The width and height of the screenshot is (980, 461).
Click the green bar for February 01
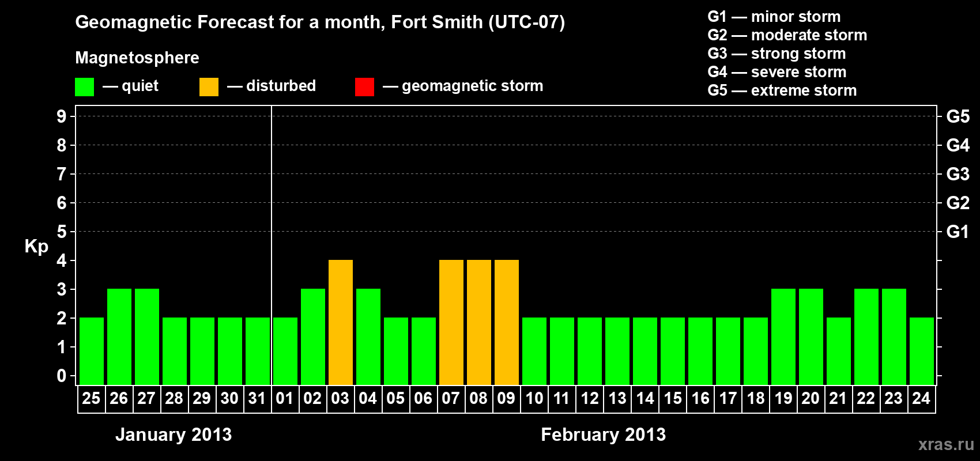coord(285,352)
